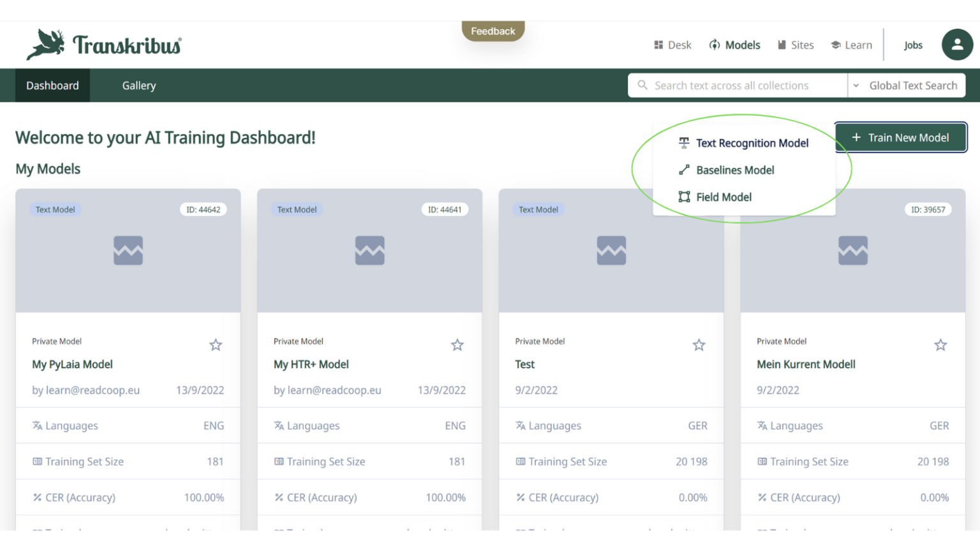This screenshot has width=980, height=551.
Task: Click the Learn icon in the navigation bar
Action: [835, 45]
